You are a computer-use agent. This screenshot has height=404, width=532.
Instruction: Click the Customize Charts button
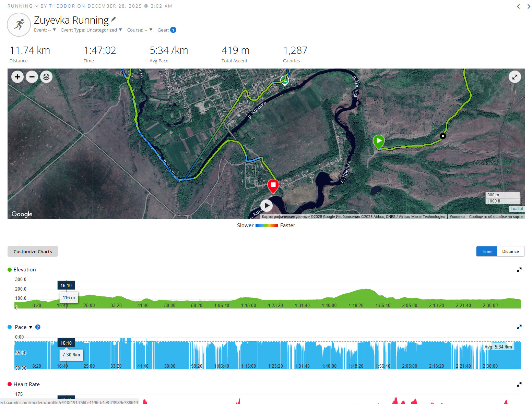point(33,251)
